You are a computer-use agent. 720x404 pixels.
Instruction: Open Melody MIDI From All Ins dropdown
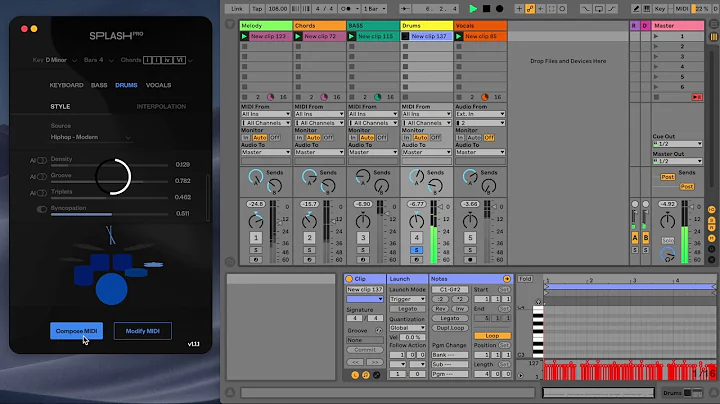pyautogui.click(x=266, y=114)
